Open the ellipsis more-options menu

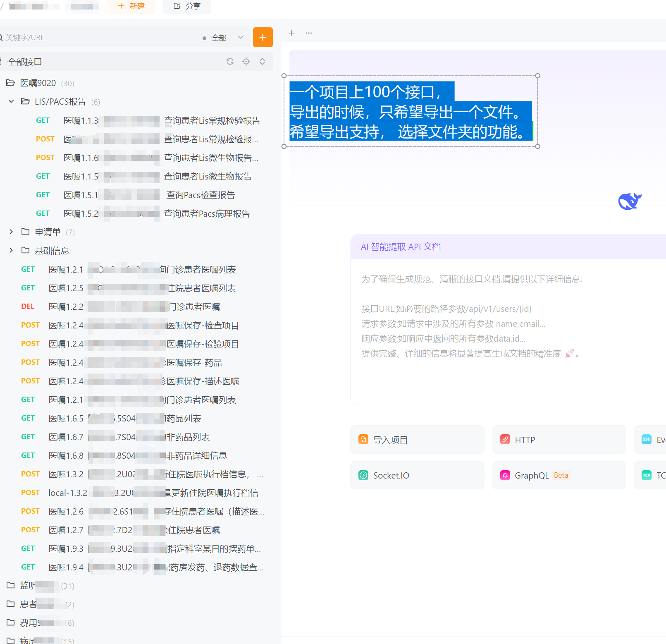pyautogui.click(x=308, y=33)
